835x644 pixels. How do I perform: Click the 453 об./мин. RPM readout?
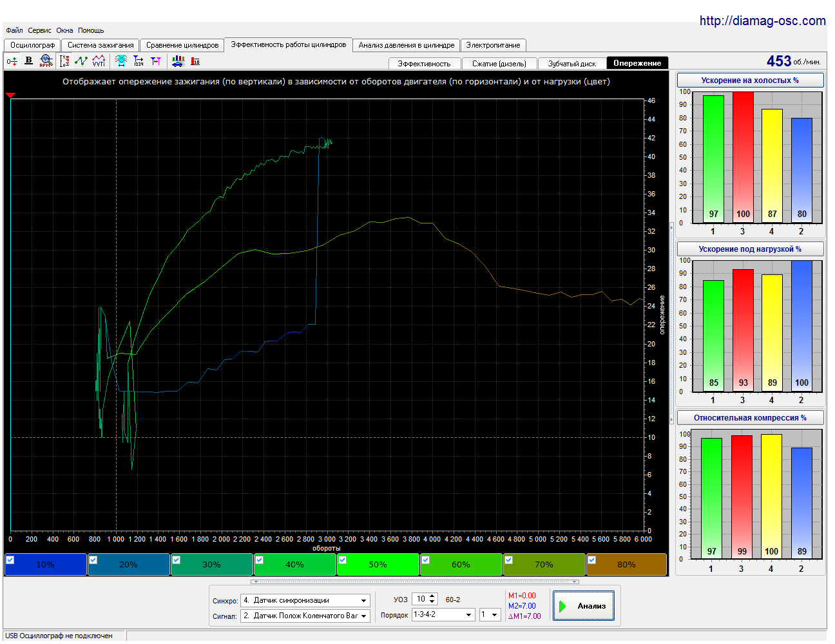(793, 61)
